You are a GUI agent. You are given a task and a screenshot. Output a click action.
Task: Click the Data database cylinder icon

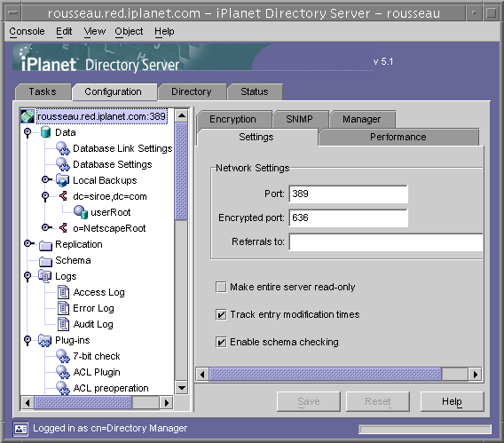click(x=45, y=132)
